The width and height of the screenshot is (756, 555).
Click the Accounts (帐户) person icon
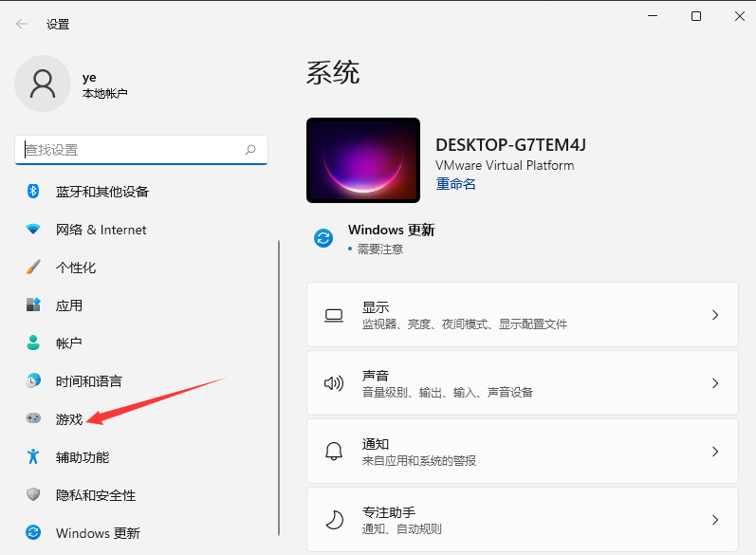tap(33, 343)
